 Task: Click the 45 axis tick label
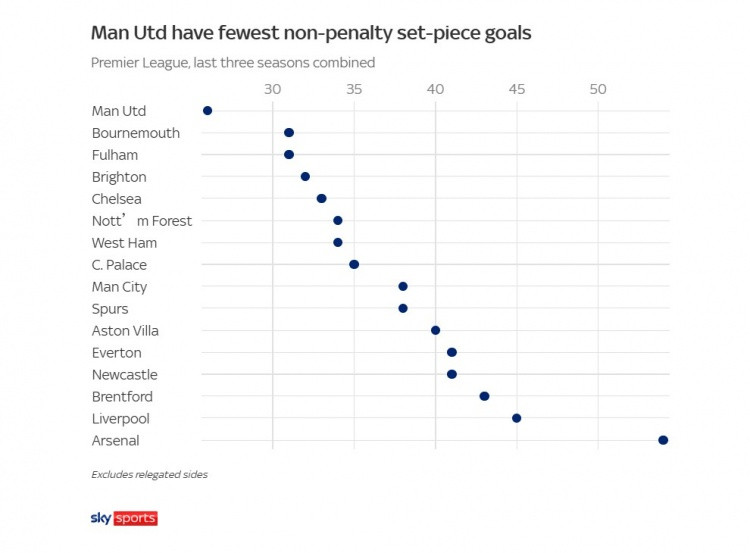click(x=517, y=89)
